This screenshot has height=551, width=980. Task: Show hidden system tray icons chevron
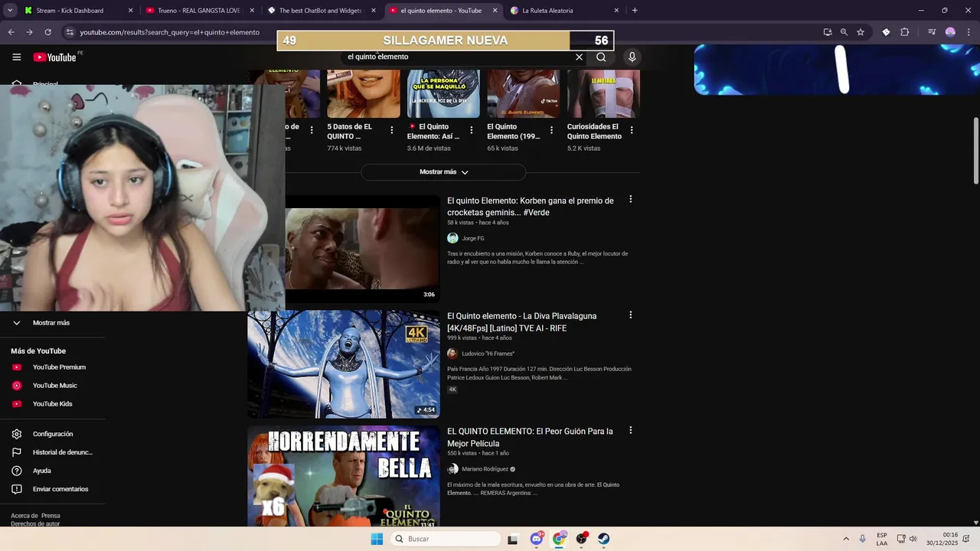(846, 539)
